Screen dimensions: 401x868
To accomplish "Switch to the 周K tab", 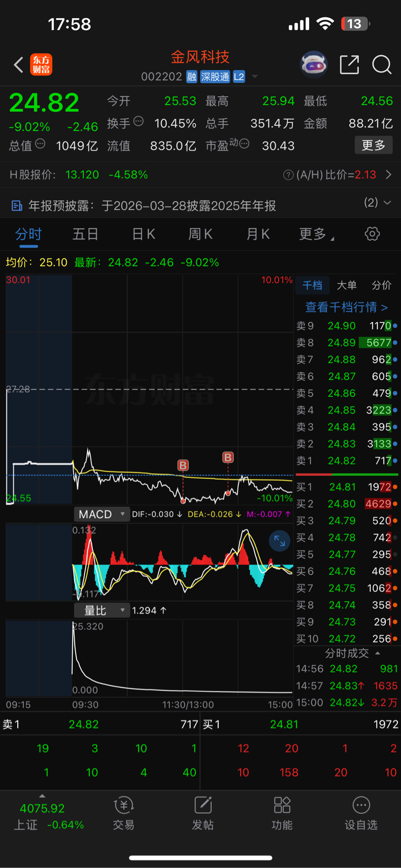I will click(200, 234).
